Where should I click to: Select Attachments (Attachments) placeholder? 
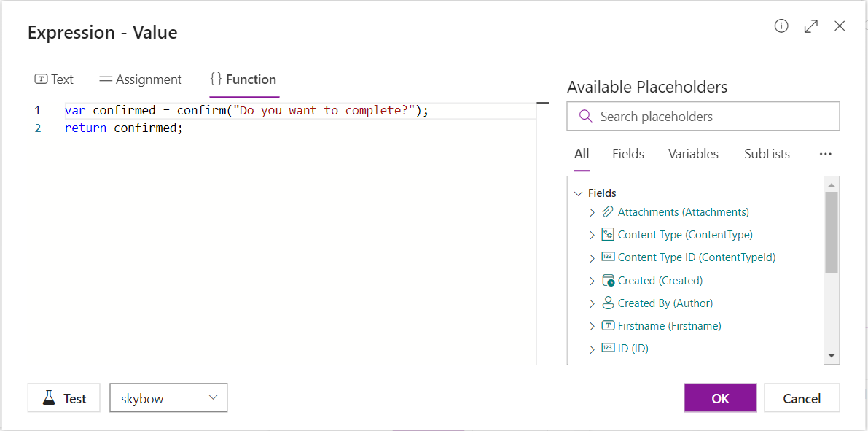[x=683, y=211]
